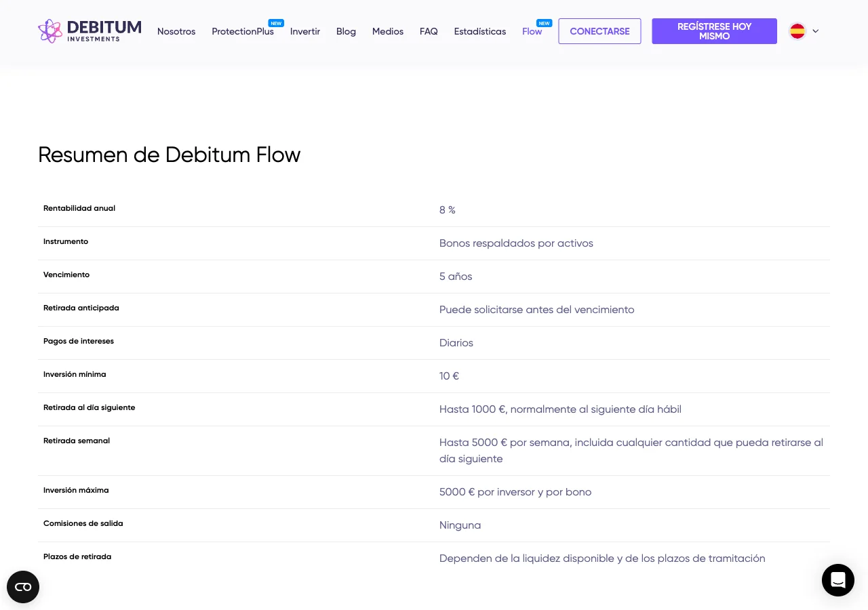868x610 pixels.
Task: Click the 'Retirada semanal' label
Action: pyautogui.click(x=77, y=441)
